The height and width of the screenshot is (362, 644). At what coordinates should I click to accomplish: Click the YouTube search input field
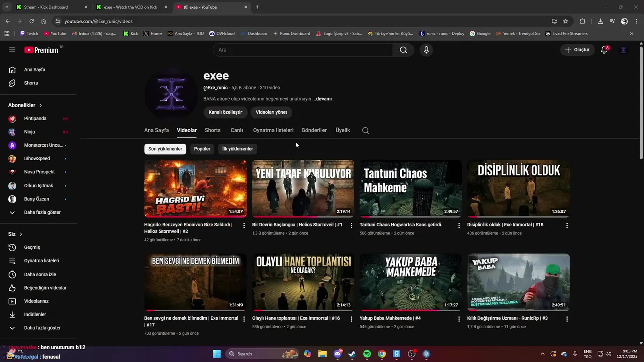click(x=303, y=50)
